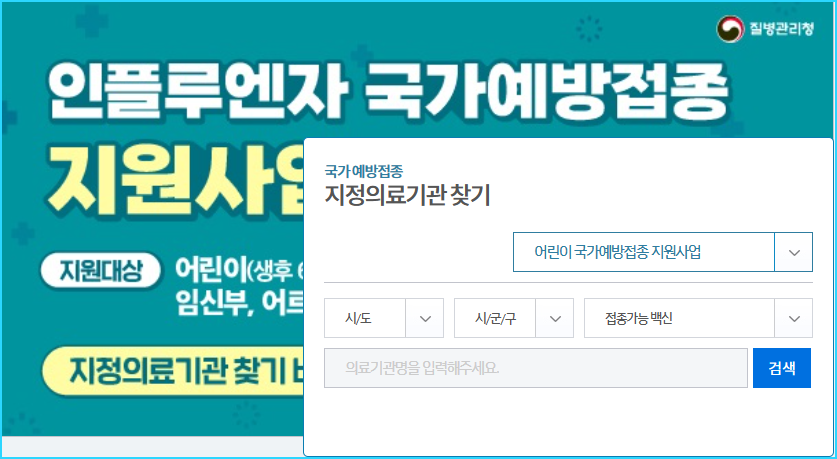The width and height of the screenshot is (837, 459).
Task: Click the 질병관리청 logo
Action: [764, 29]
